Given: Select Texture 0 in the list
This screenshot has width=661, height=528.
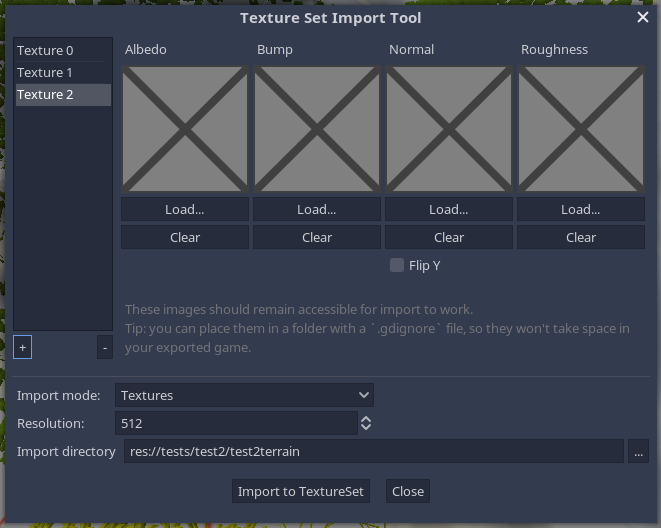Looking at the screenshot, I should coord(63,51).
